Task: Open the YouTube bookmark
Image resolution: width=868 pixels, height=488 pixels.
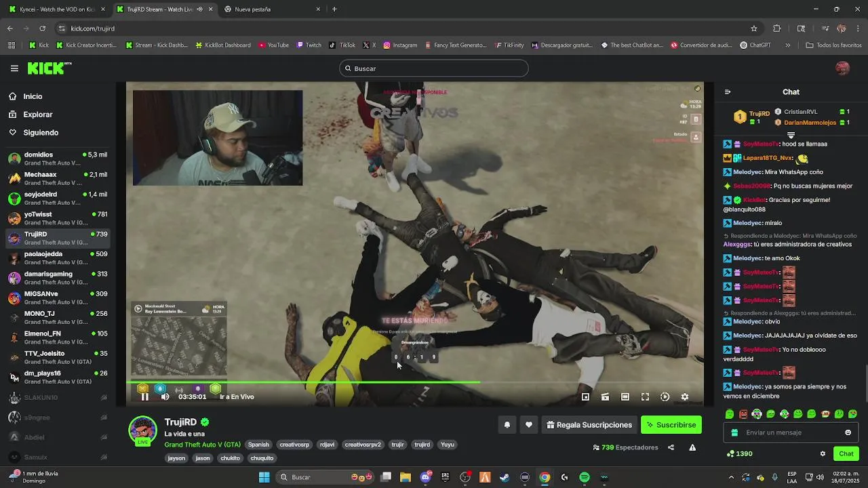Action: coord(274,45)
